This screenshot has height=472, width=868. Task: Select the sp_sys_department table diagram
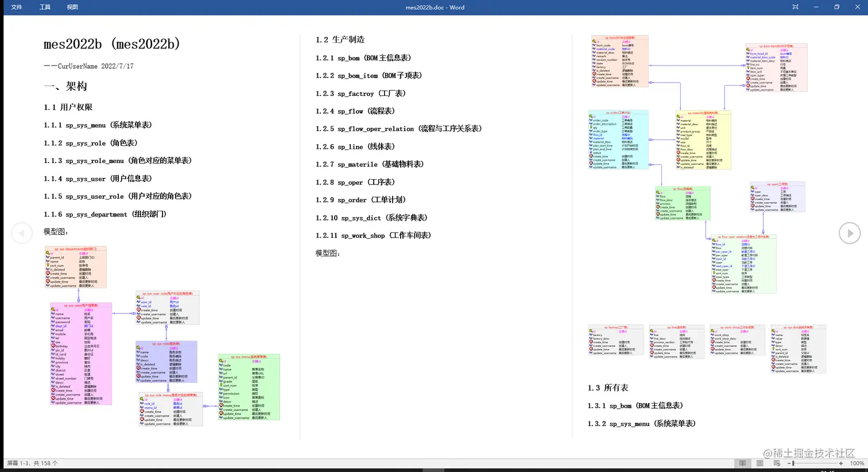coord(76,268)
